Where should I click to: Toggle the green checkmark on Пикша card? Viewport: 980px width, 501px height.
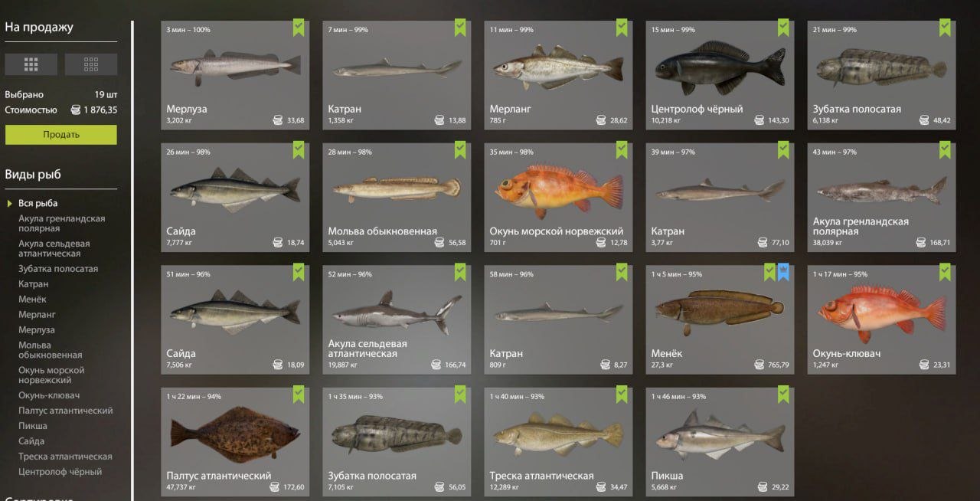[783, 395]
